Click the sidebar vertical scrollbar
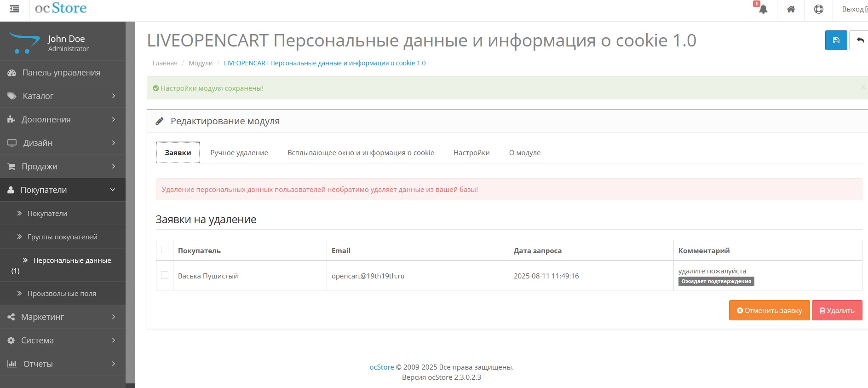 (131, 203)
